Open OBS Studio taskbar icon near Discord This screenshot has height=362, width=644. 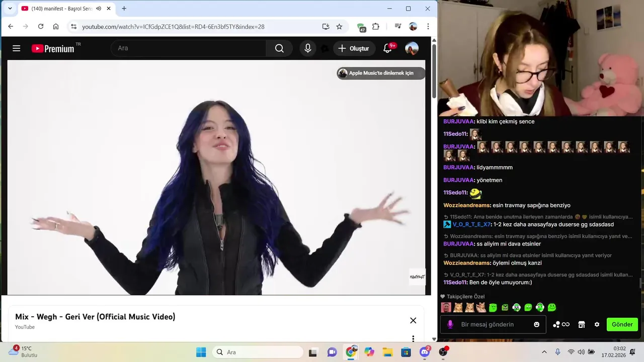click(443, 352)
